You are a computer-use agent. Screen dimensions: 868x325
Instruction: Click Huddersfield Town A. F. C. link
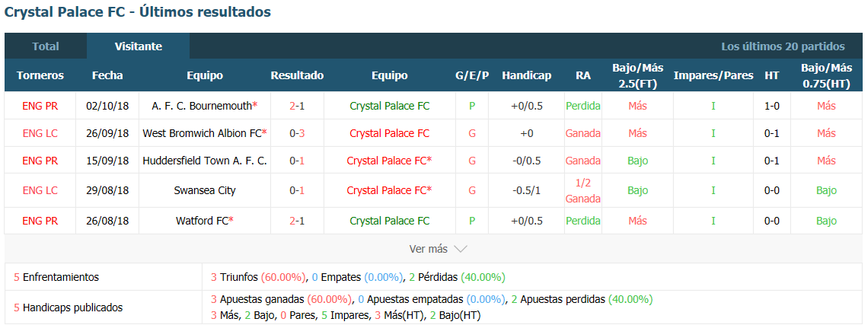tap(205, 161)
